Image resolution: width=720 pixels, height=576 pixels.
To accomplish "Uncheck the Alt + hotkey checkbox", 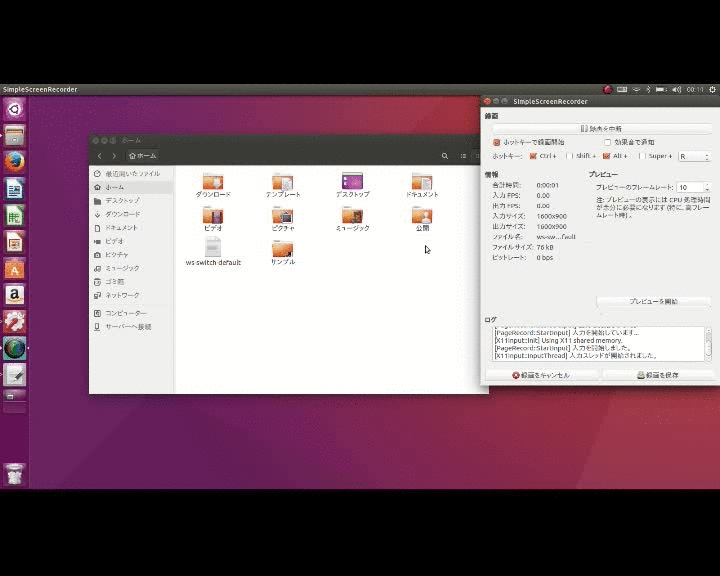I will [606, 156].
